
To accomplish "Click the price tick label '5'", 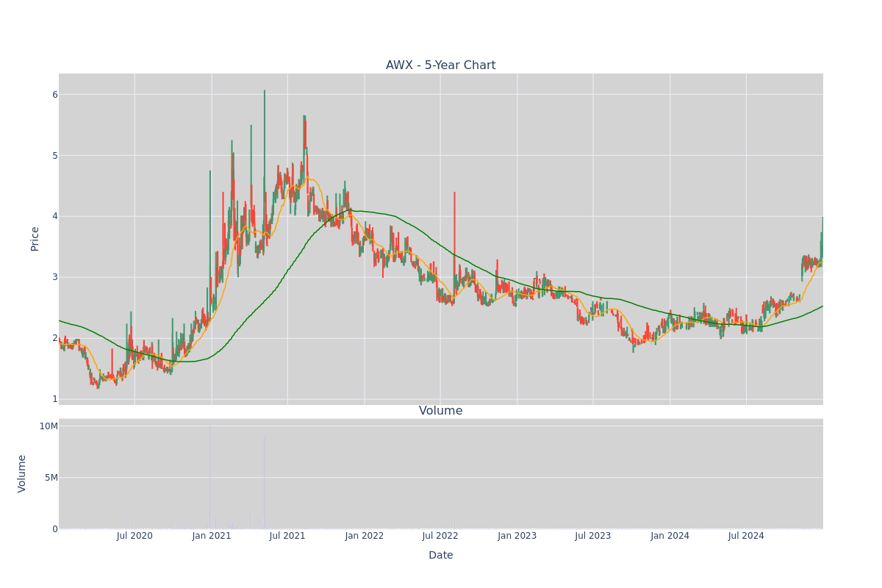I will point(54,156).
